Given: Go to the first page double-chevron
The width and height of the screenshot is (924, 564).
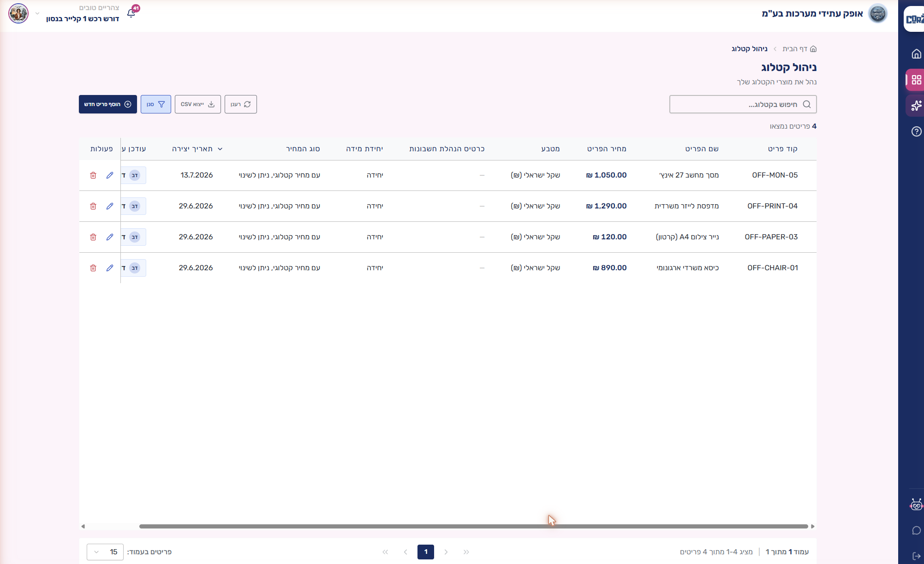Looking at the screenshot, I should click(x=466, y=552).
